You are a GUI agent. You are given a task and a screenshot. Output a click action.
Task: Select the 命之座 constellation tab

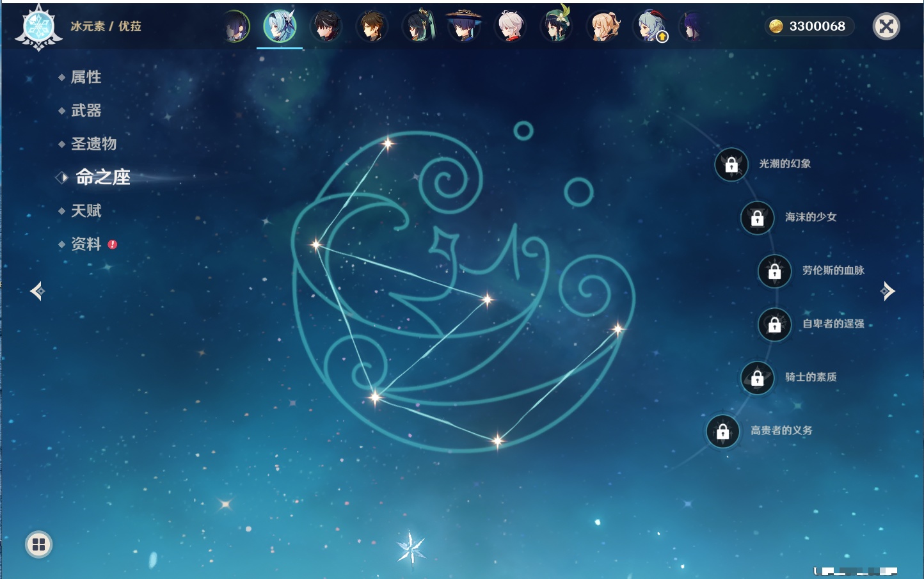tap(102, 177)
